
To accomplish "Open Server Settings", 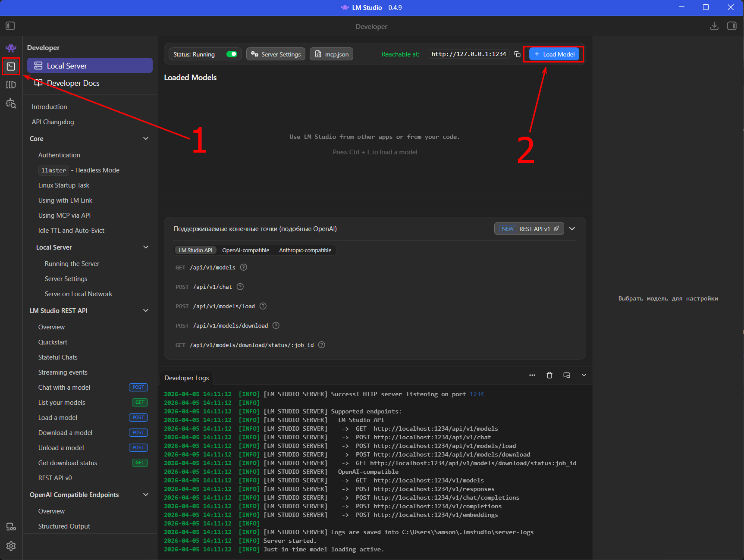I will coord(276,54).
